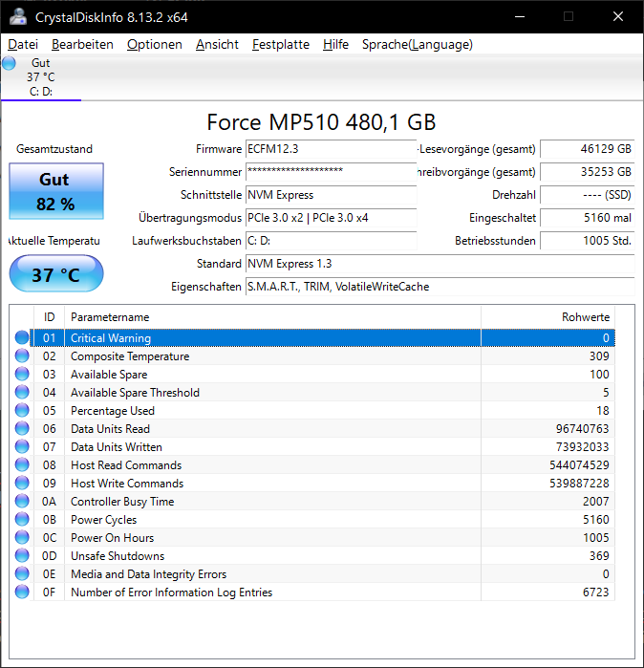Click the Drehzahl value ---- (SSD)
The width and height of the screenshot is (644, 668).
pos(588,195)
